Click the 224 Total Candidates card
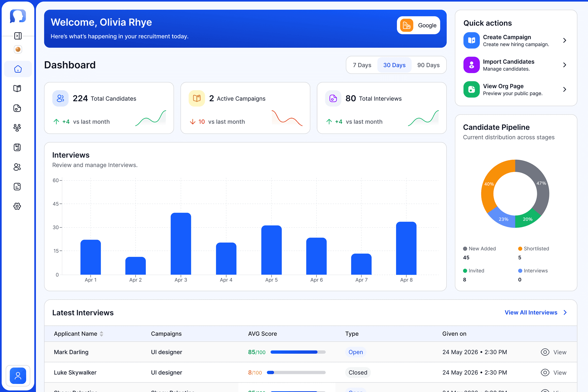588x392 pixels. click(x=109, y=108)
